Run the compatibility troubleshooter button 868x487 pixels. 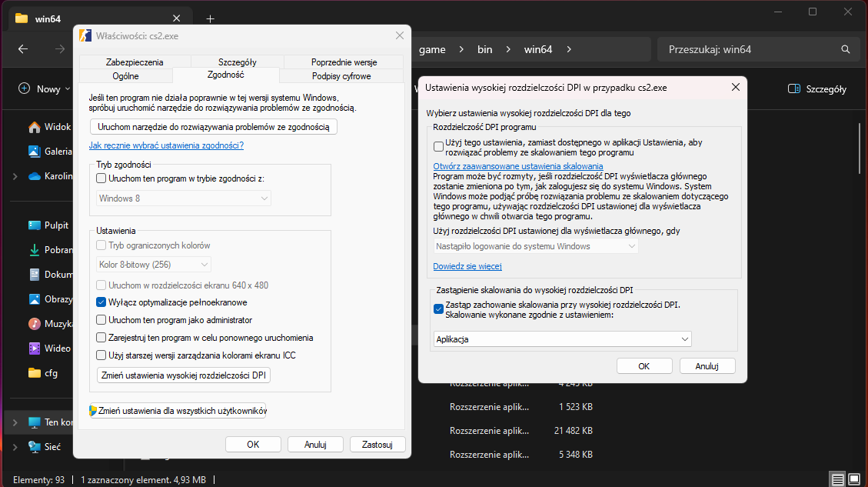[213, 127]
